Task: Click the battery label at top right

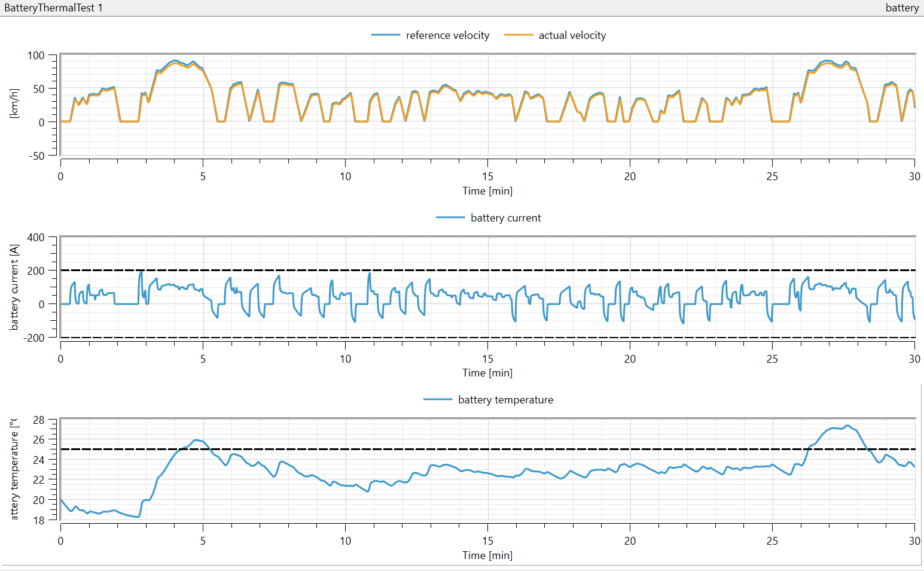Action: click(902, 8)
